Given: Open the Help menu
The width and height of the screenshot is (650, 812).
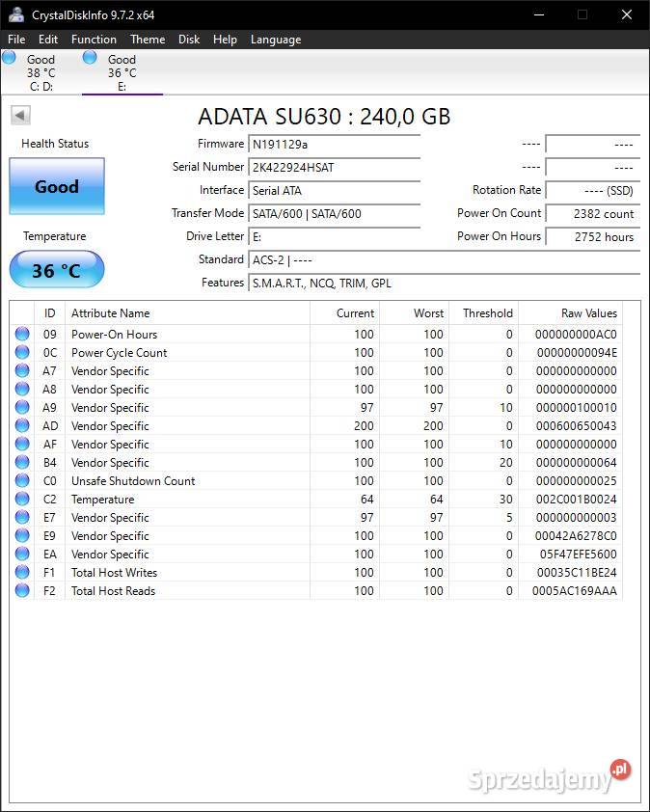Looking at the screenshot, I should (225, 40).
